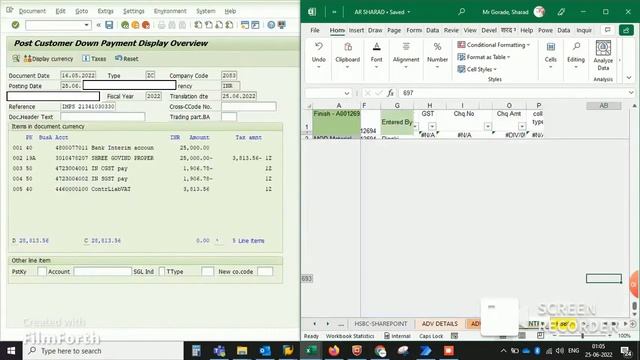
Task: Open the Environment menu in SAP
Action: pos(170,11)
